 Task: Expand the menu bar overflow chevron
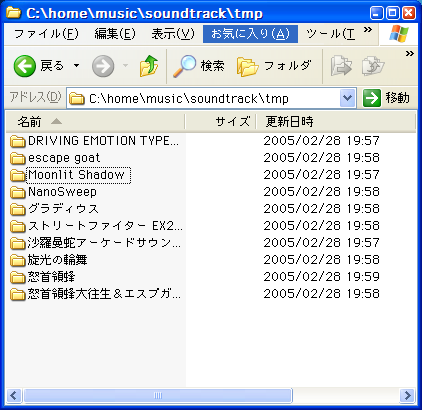(x=368, y=30)
